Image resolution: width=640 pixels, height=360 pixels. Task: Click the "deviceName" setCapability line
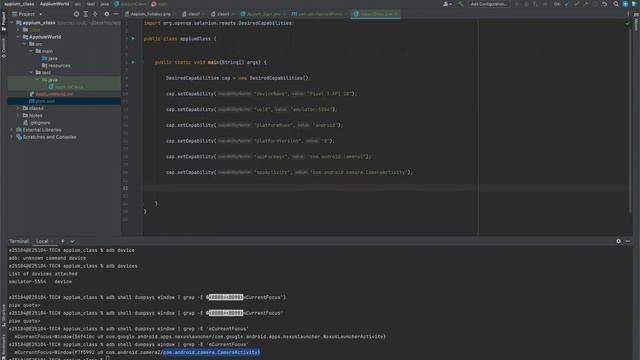pyautogui.click(x=261, y=93)
